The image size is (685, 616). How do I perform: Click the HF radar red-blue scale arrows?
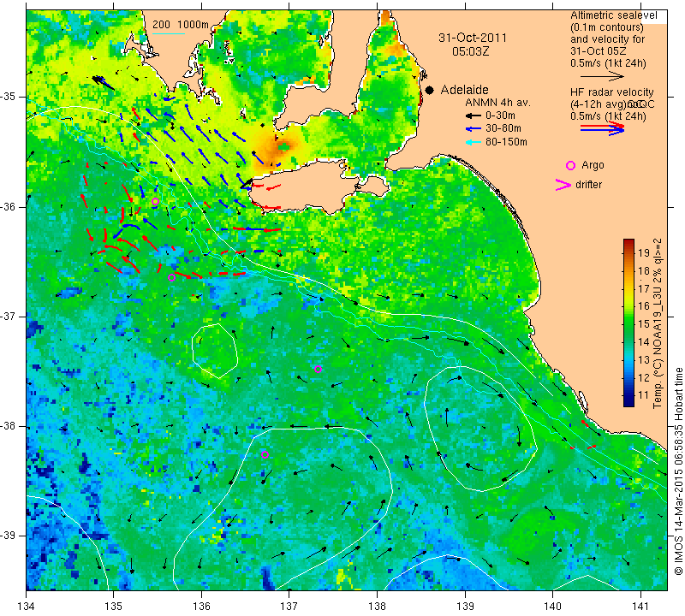click(x=603, y=128)
